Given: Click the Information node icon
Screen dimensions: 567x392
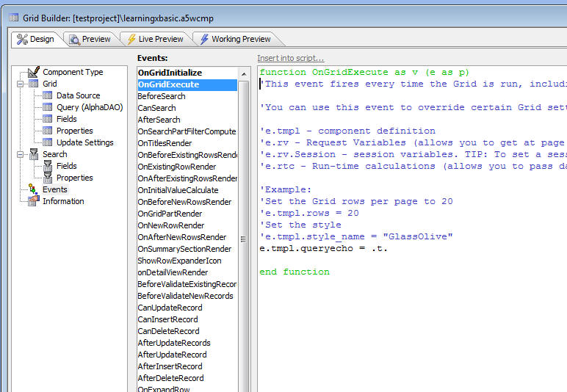Looking at the screenshot, I should point(34,201).
